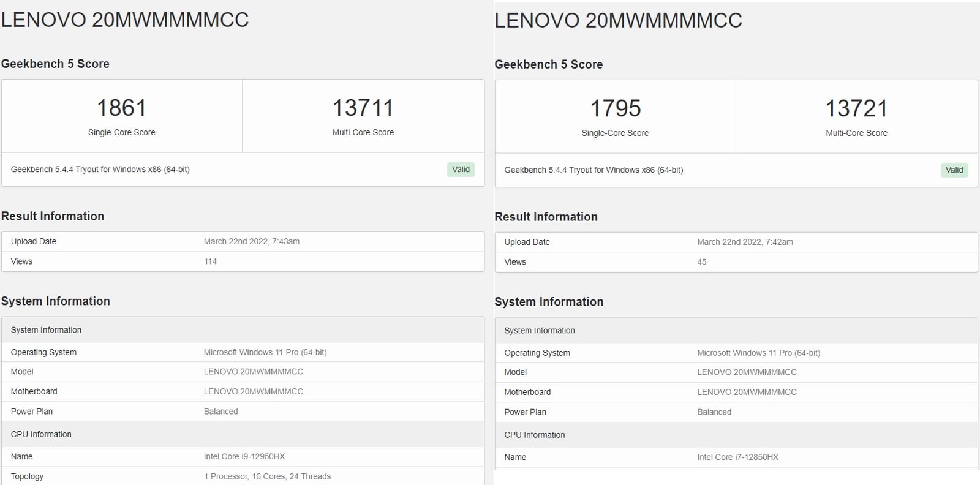
Task: Click the CPU Information section header in the i9 result
Action: coord(41,434)
